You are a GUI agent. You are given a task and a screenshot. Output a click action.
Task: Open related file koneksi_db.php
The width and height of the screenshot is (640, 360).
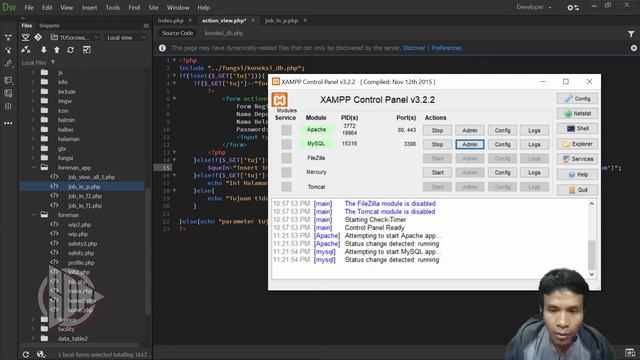(224, 33)
